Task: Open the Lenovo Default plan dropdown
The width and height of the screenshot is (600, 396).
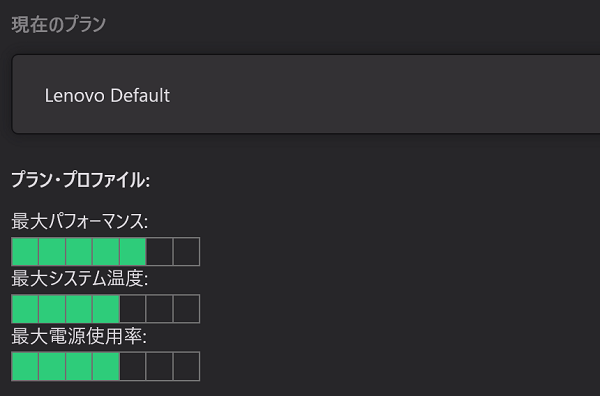Action: [x=306, y=95]
